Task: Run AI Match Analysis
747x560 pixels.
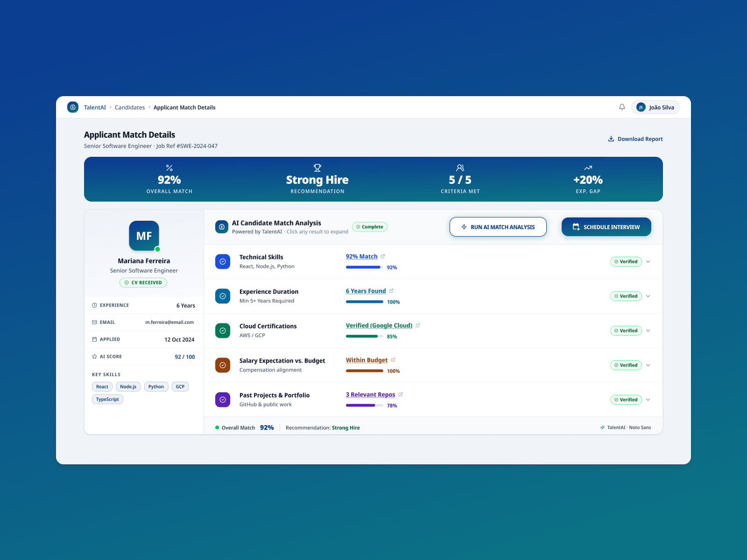Action: pyautogui.click(x=498, y=227)
